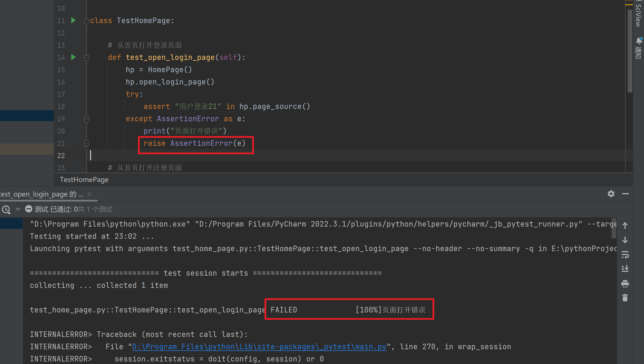Image resolution: width=644 pixels, height=364 pixels.
Task: Open the test history clock icon
Action: pos(6,209)
